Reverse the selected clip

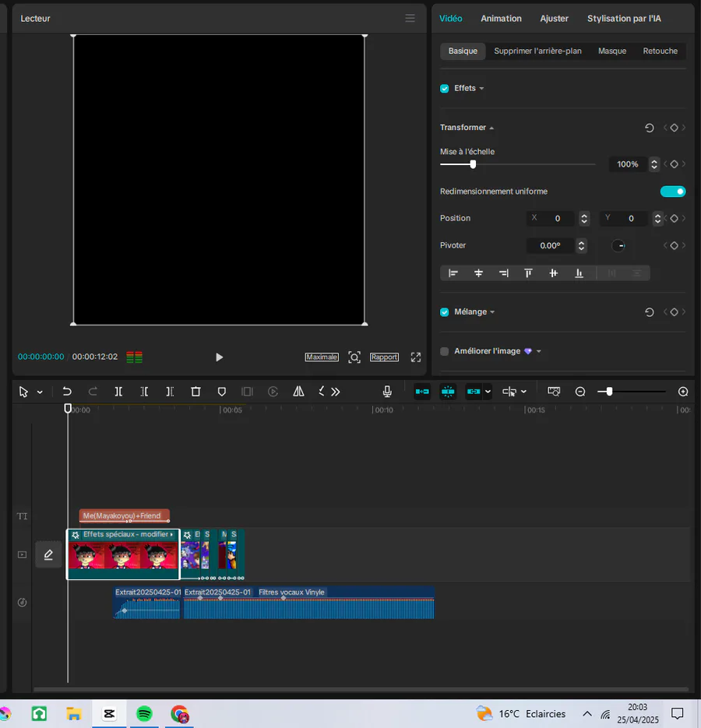273,392
